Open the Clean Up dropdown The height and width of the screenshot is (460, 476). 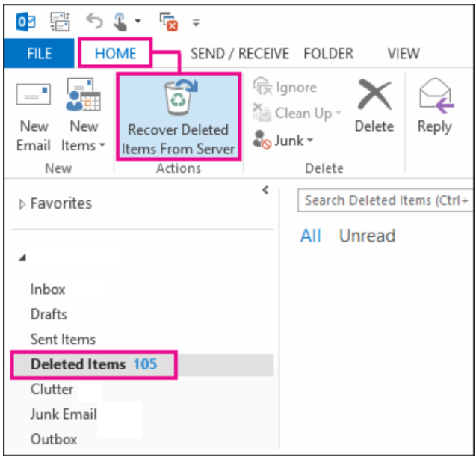297,113
